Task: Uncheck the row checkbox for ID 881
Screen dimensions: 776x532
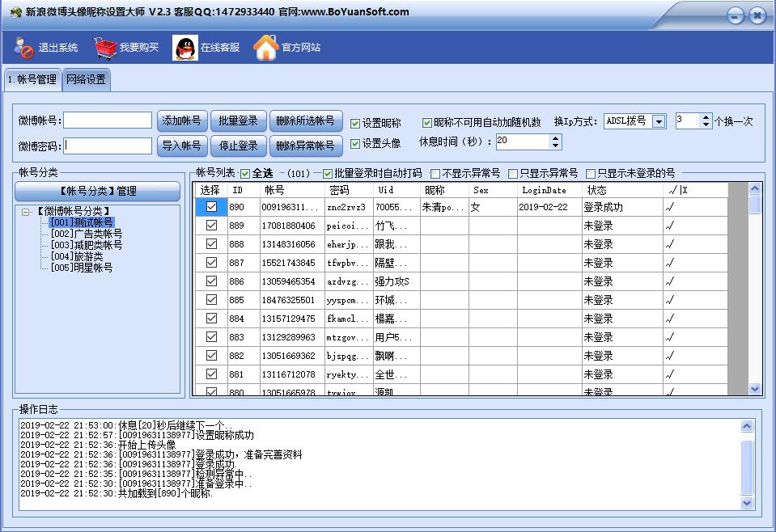Action: 211,374
